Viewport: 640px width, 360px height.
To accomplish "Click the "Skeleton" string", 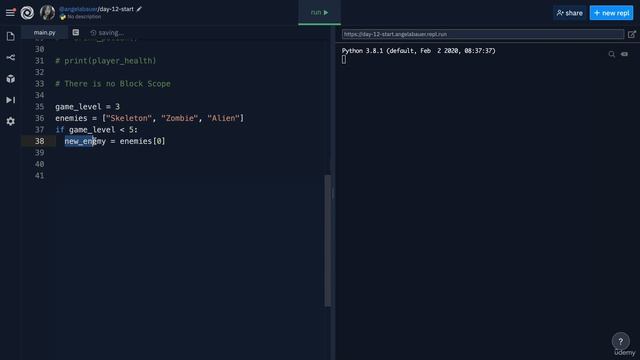I will [x=129, y=118].
